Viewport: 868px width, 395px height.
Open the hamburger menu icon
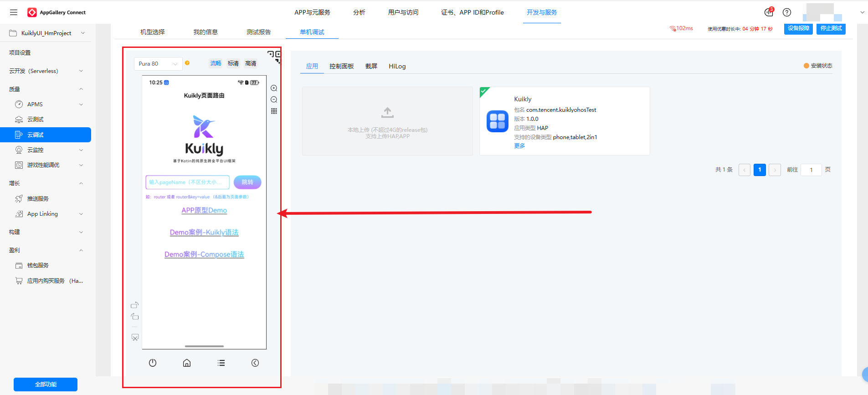click(x=14, y=12)
